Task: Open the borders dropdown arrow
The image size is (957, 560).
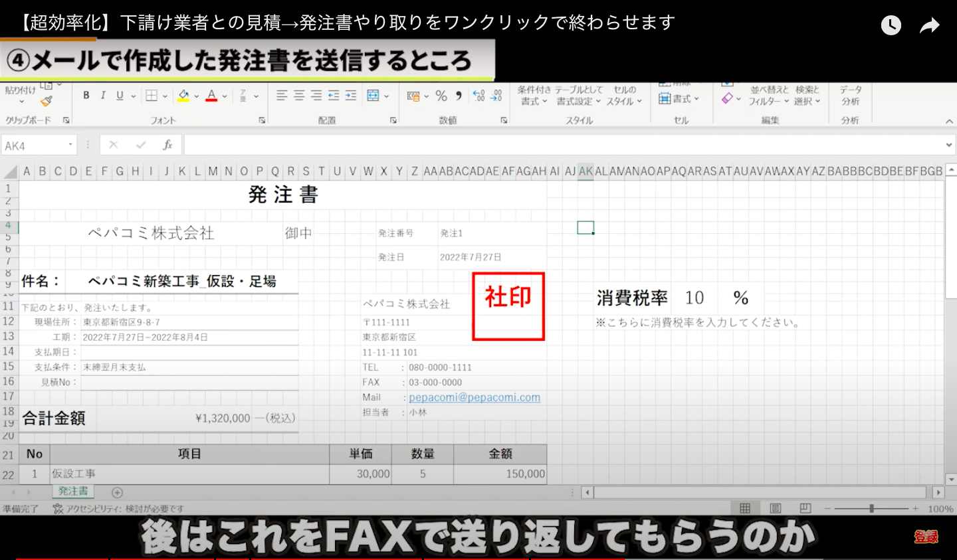Action: coord(165,96)
